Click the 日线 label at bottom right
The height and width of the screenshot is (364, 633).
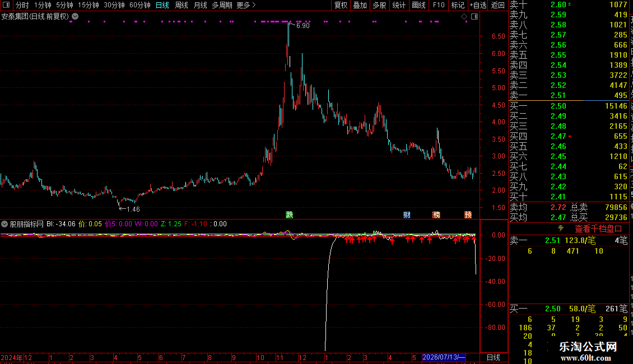click(x=494, y=357)
